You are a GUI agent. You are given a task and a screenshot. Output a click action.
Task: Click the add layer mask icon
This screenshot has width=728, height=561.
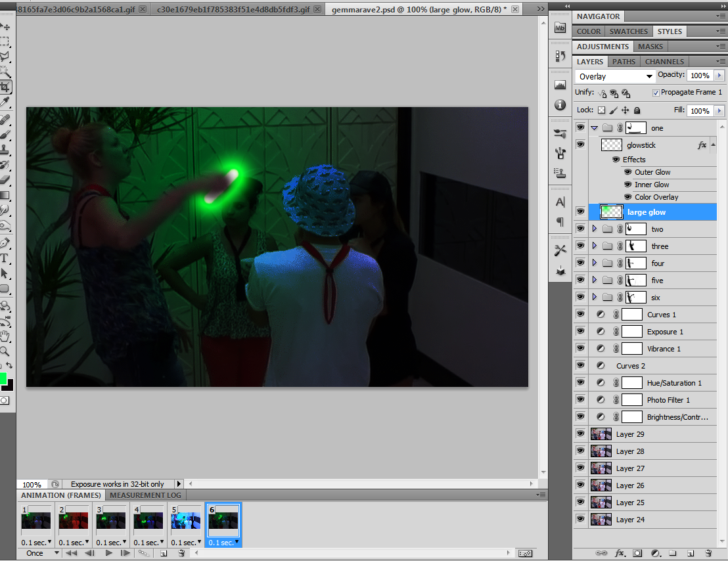[x=637, y=553]
